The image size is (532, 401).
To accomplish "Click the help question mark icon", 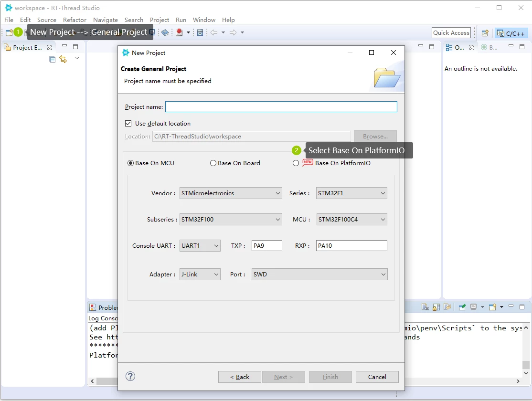I will pyautogui.click(x=130, y=376).
